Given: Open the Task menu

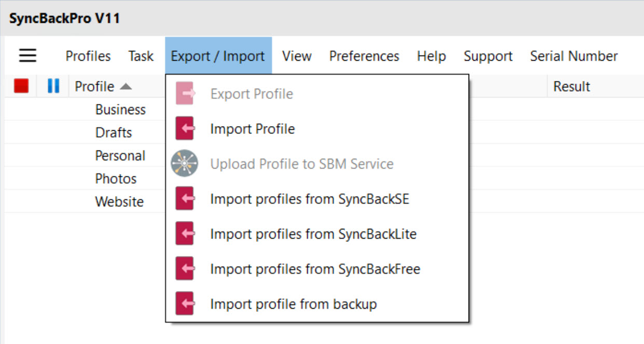Looking at the screenshot, I should point(141,56).
